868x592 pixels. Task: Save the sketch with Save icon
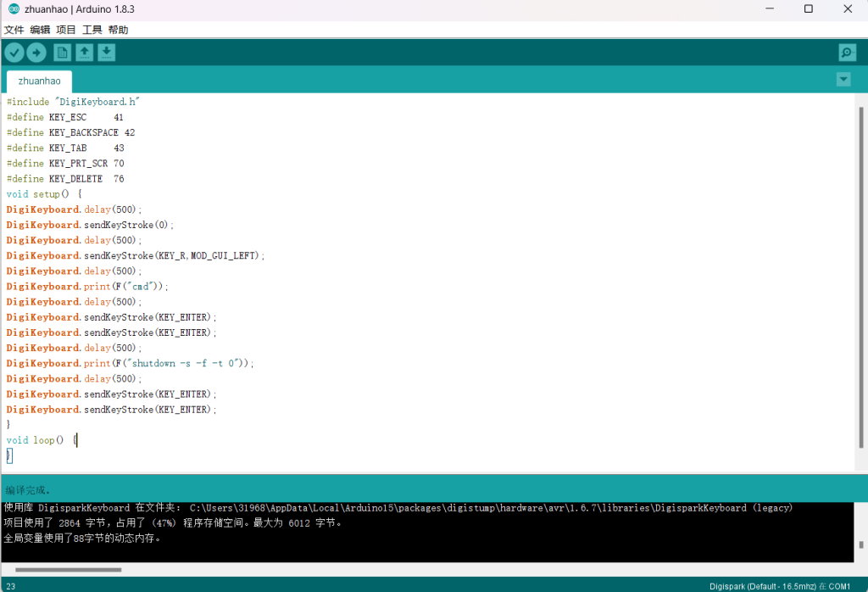coord(107,53)
